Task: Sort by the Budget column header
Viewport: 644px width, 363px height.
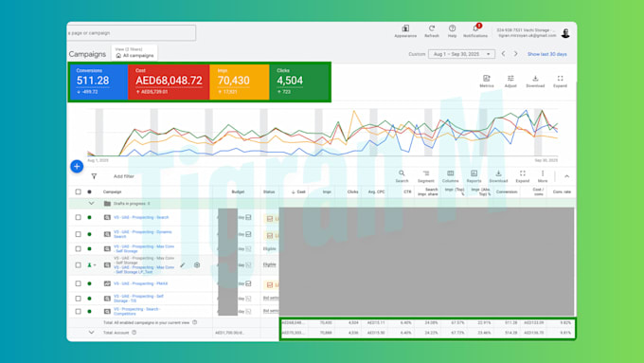Action: point(239,192)
